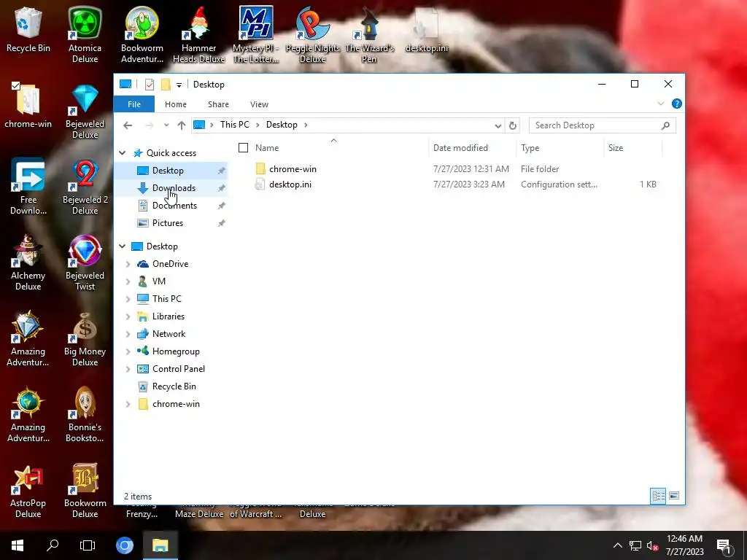
Task: Switch to details view button in status bar
Action: coord(659,496)
